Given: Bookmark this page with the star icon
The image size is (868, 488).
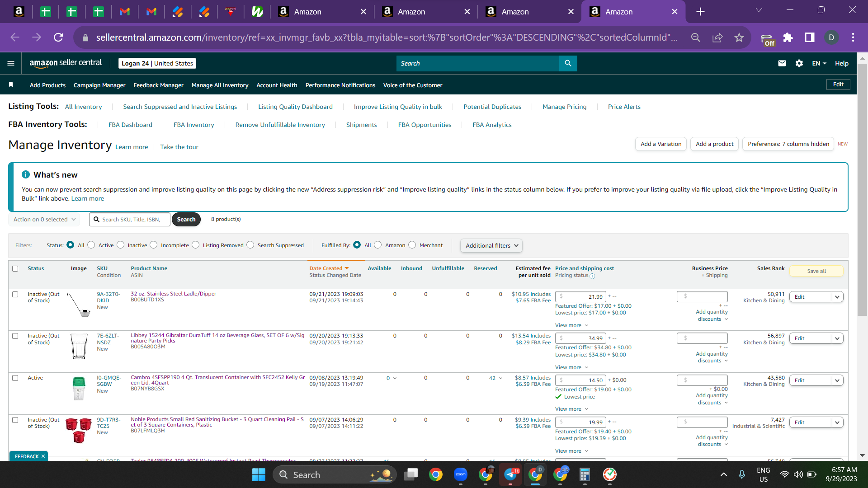Looking at the screenshot, I should coord(739,38).
